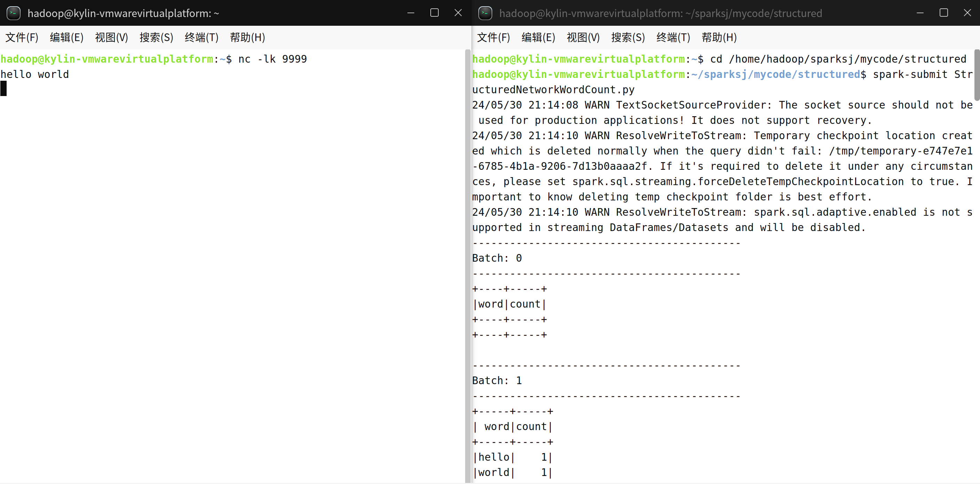
Task: Open 终端(T) menu in left terminal
Action: pyautogui.click(x=202, y=37)
